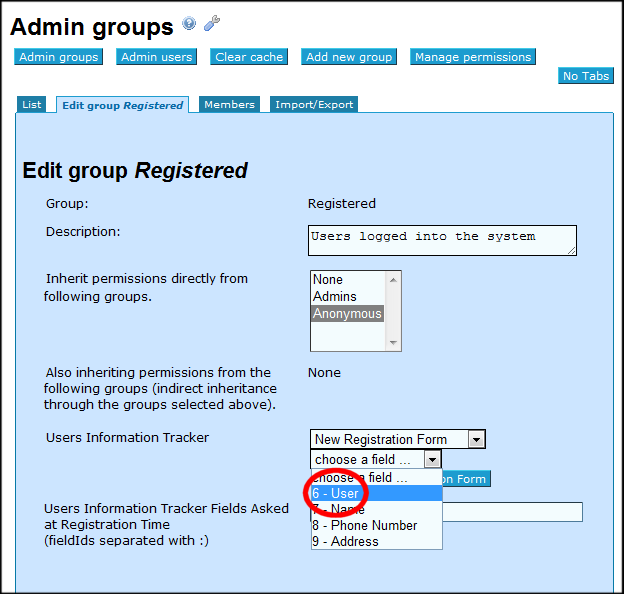624x594 pixels.
Task: Click the help question mark icon
Action: pos(189,24)
